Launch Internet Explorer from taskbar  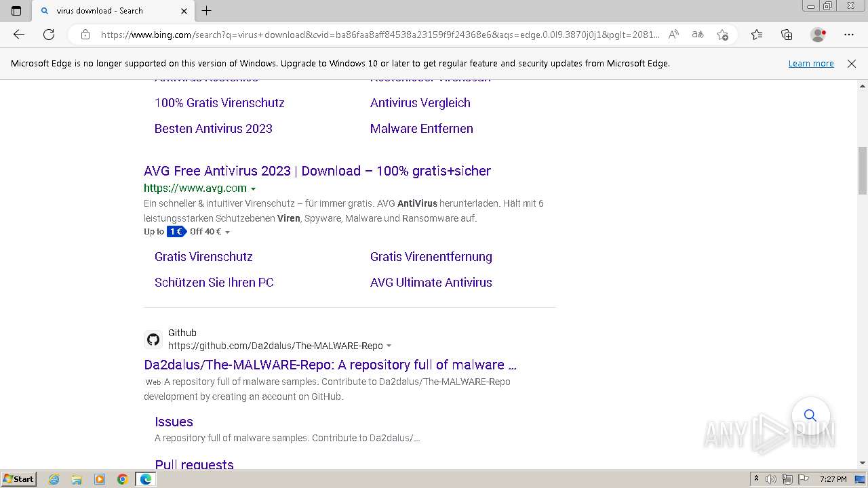pos(54,479)
